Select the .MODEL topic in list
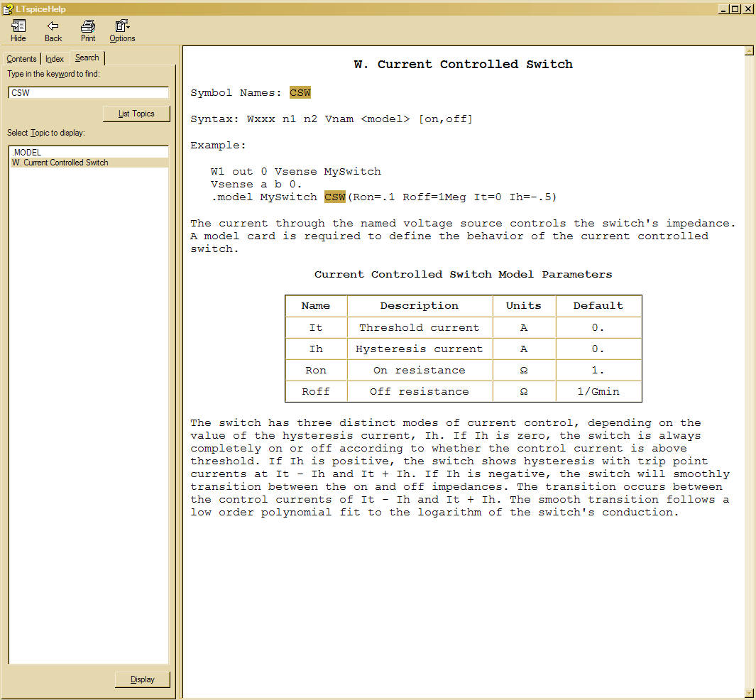The image size is (756, 700). (89, 153)
